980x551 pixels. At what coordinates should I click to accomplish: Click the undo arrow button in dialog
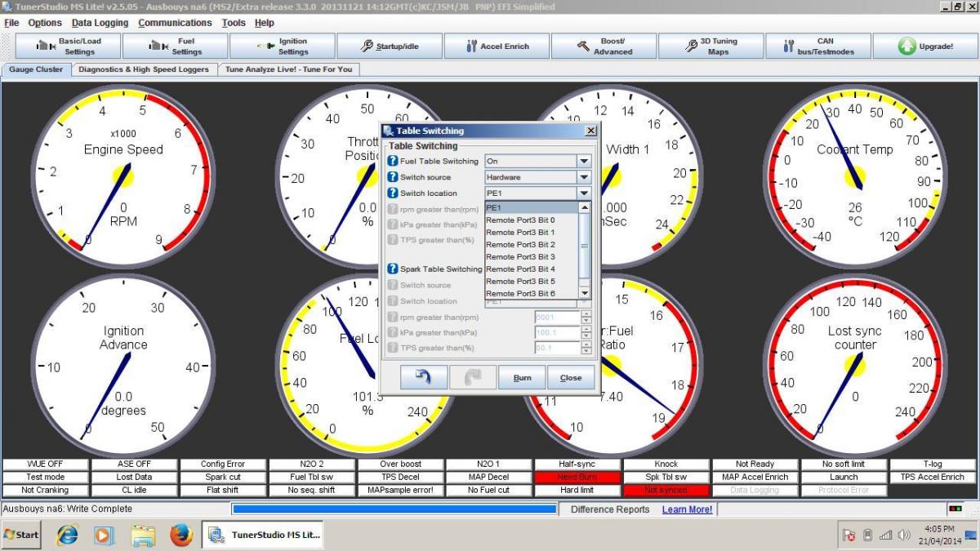pyautogui.click(x=424, y=377)
